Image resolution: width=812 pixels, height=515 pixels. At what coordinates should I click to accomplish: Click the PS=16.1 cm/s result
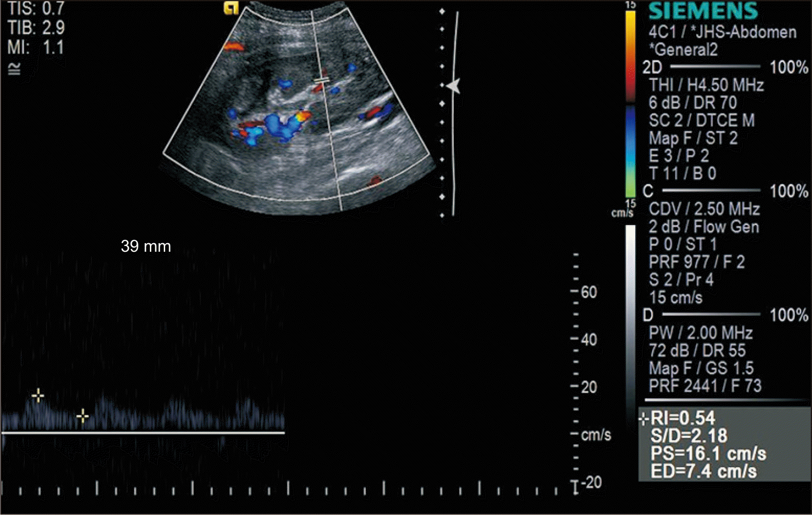click(708, 454)
